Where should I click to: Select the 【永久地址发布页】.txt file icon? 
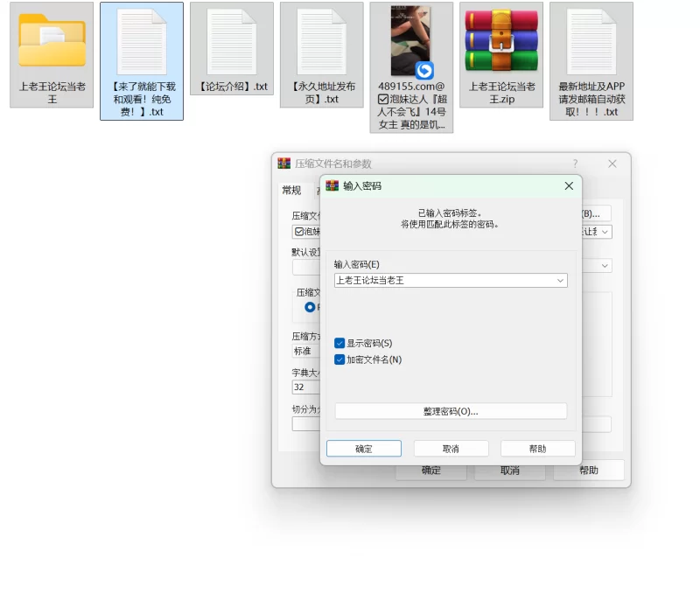321,42
